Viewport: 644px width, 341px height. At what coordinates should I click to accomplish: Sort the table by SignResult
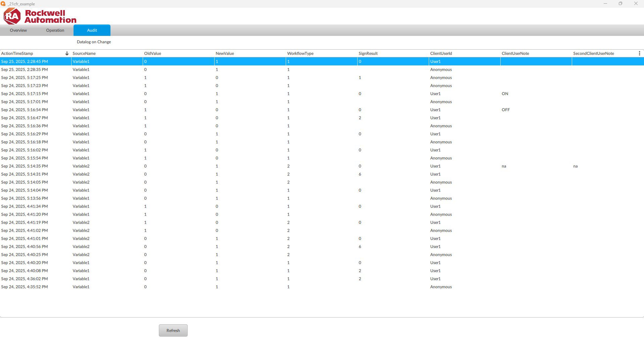pos(368,53)
